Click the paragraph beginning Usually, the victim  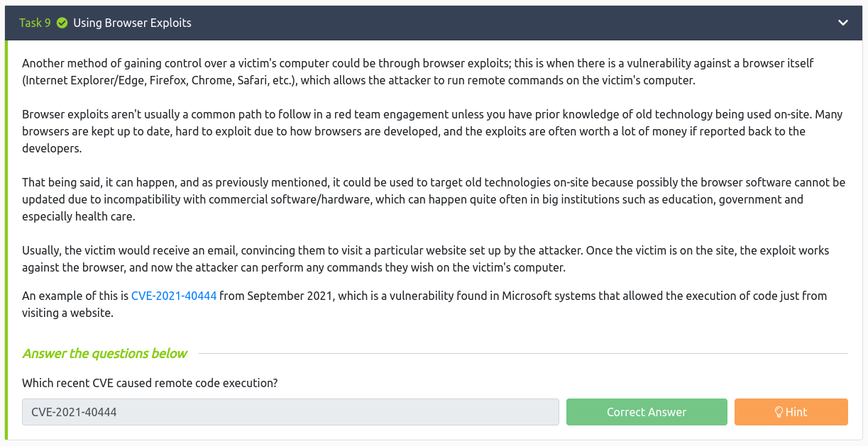tap(426, 259)
